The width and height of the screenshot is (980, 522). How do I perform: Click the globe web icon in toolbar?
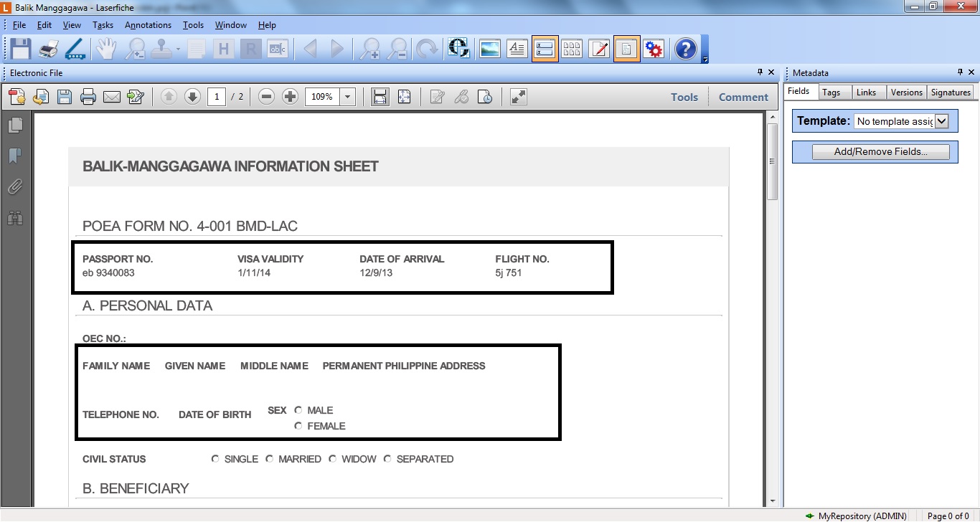tap(458, 49)
